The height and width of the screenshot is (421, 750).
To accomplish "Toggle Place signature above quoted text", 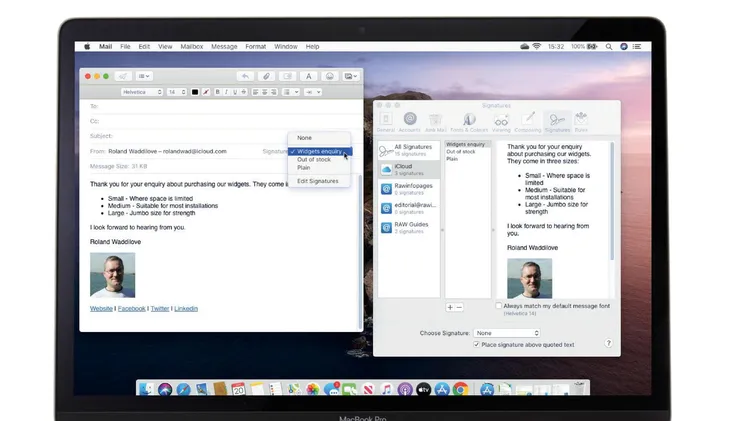I will click(x=476, y=344).
